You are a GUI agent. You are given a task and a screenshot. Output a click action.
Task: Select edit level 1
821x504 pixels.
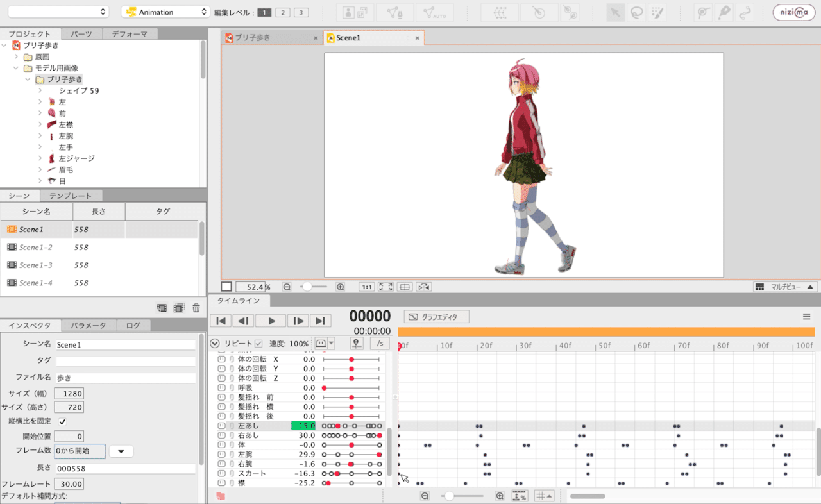tap(264, 13)
